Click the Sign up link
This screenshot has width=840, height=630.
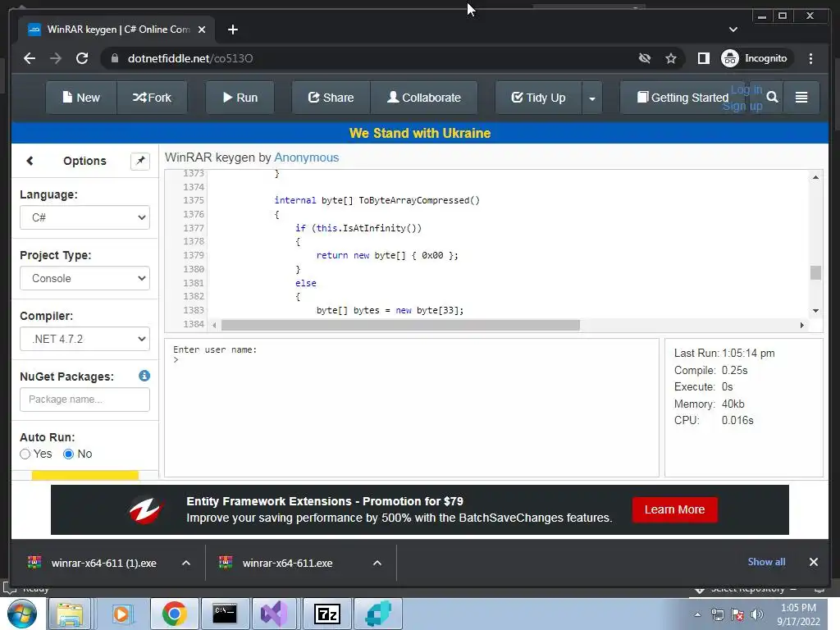click(x=742, y=106)
